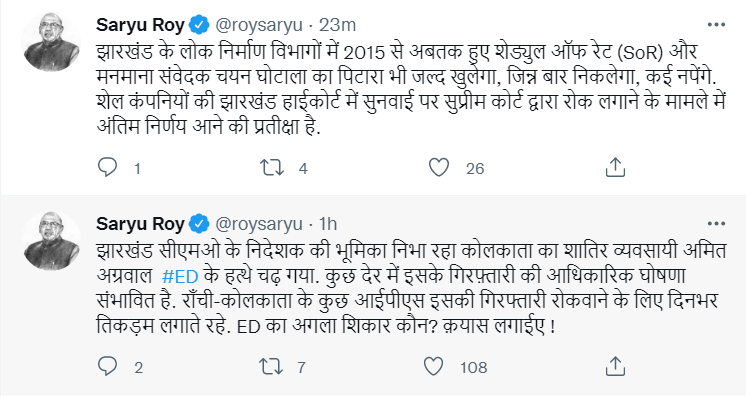Open the 1h timestamp of second tweet
Image resolution: width=746 pixels, height=396 pixels.
click(328, 224)
